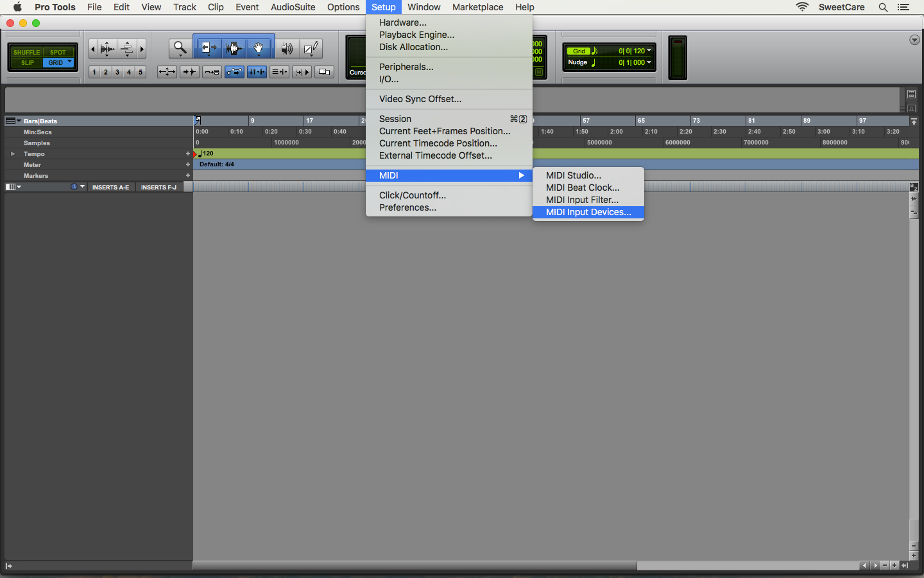
Task: Click the Nudge quarter-note icon
Action: tap(594, 62)
